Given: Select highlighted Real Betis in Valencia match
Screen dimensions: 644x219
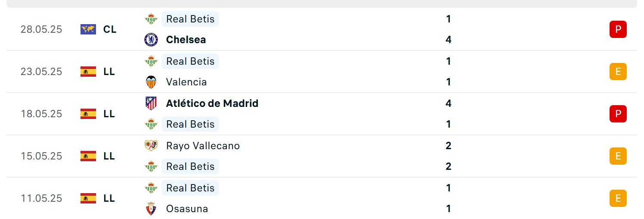Looking at the screenshot, I should [x=190, y=61].
